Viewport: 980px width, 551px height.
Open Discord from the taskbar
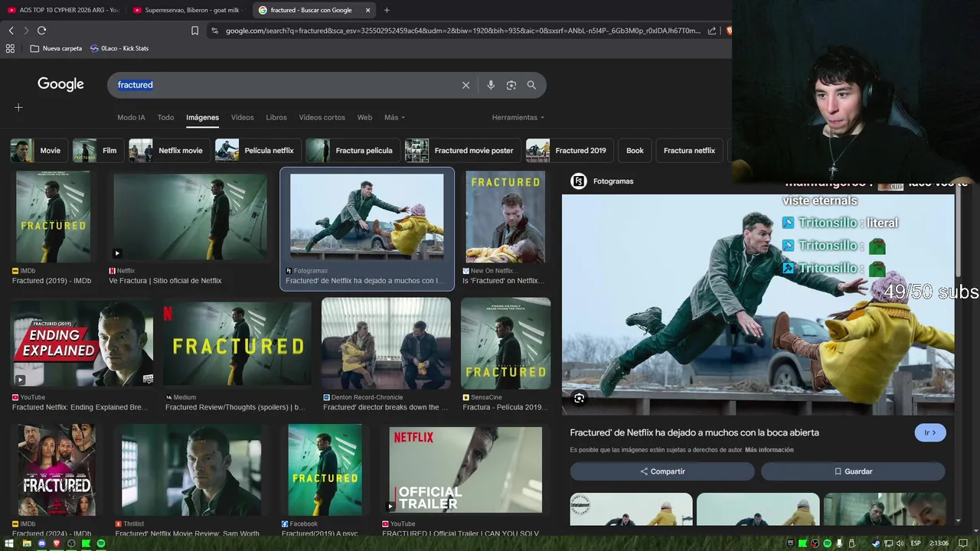[x=41, y=543]
